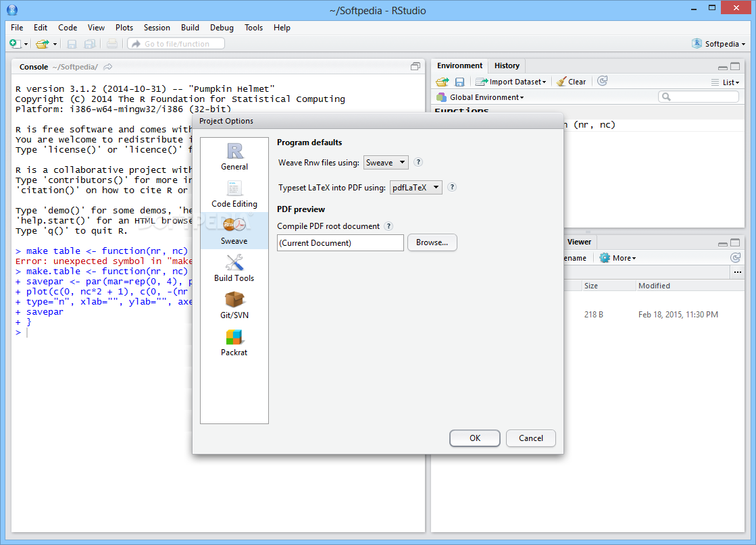Open the Plots menu
Screen dimensions: 756x545
[x=124, y=28]
